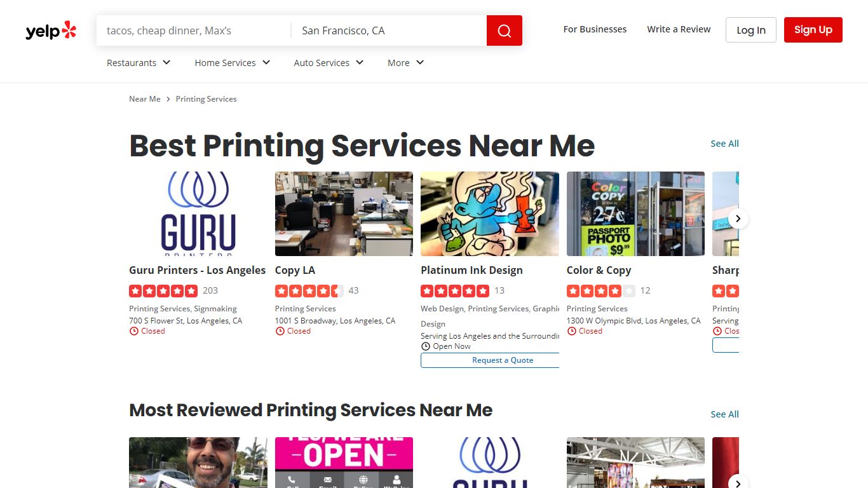Click Guru Printers review count 203
This screenshot has height=488, width=868.
click(210, 290)
